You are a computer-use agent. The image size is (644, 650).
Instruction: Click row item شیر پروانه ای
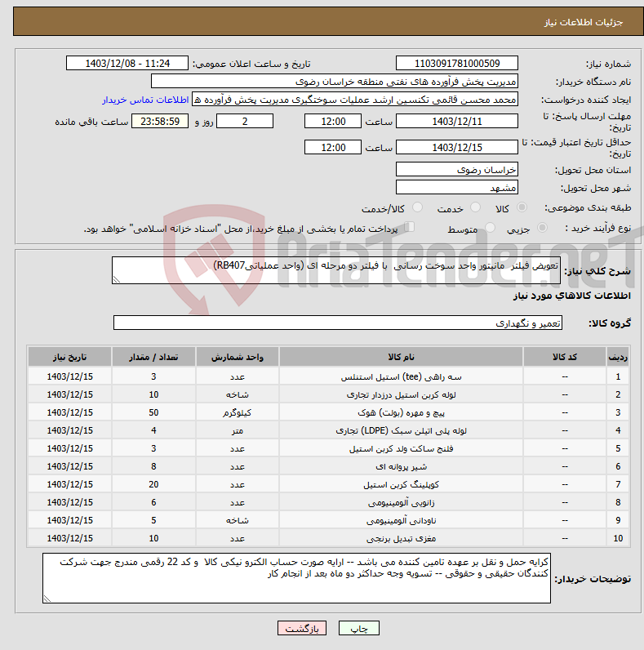coord(401,466)
